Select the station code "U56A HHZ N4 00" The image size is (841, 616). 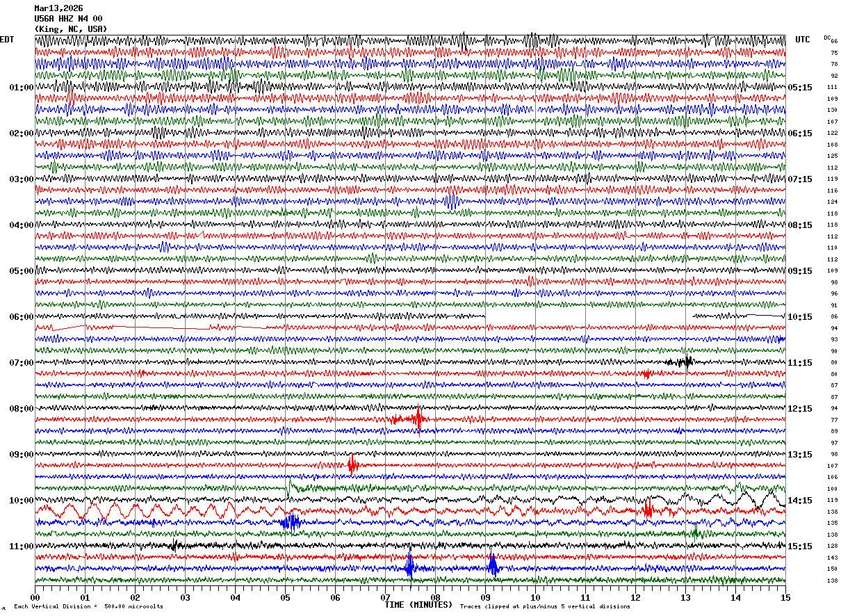tap(68, 19)
